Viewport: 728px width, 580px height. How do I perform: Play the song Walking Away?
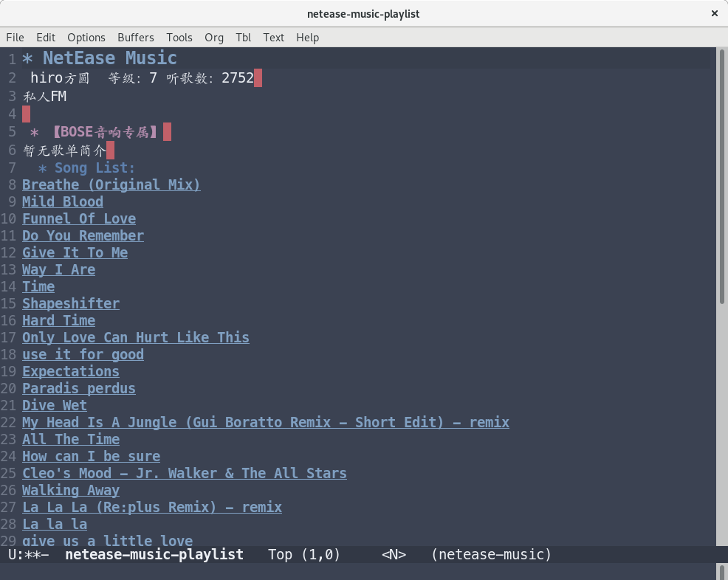[x=71, y=491]
